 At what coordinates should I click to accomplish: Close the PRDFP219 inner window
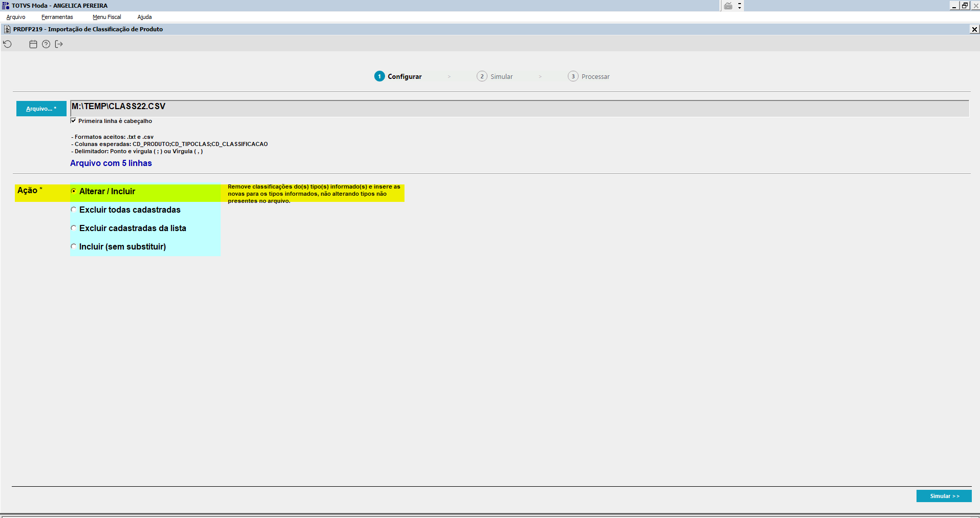[x=975, y=29]
